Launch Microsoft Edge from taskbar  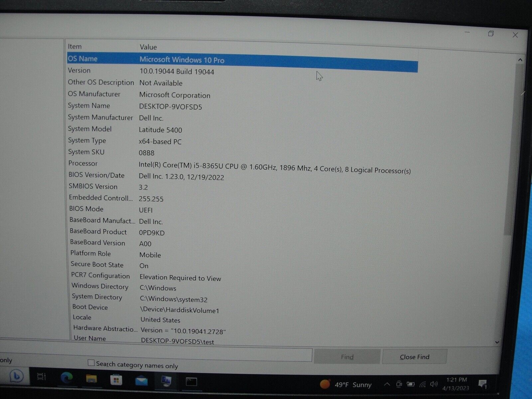click(x=67, y=378)
